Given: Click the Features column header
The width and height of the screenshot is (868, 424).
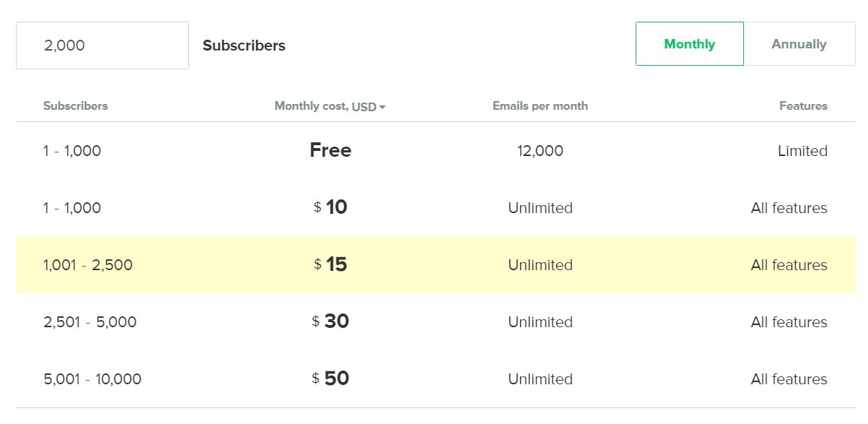Looking at the screenshot, I should pyautogui.click(x=803, y=105).
